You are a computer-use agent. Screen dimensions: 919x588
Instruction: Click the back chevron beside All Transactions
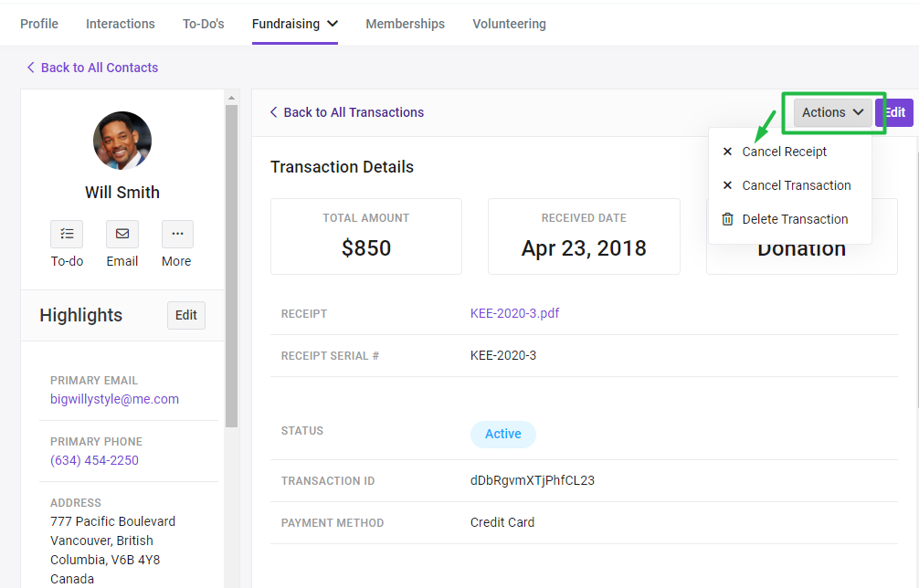click(273, 112)
